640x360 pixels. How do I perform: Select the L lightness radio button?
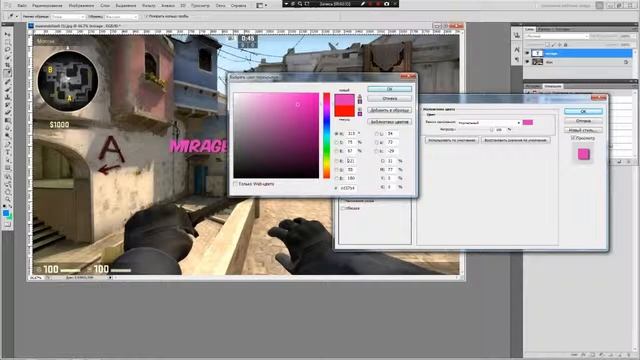[x=376, y=134]
